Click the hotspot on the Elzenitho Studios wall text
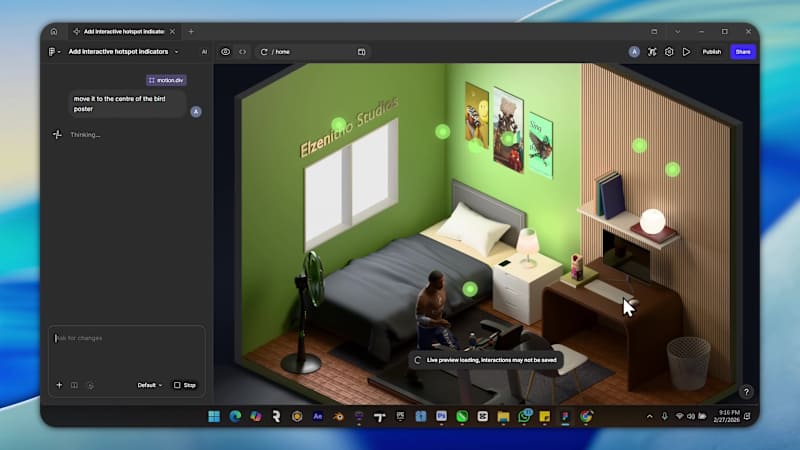800x450 pixels. click(339, 124)
